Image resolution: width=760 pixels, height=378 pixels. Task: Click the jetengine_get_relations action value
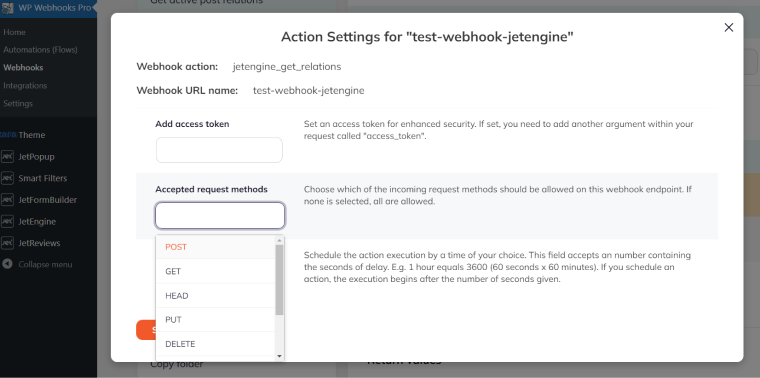[287, 66]
